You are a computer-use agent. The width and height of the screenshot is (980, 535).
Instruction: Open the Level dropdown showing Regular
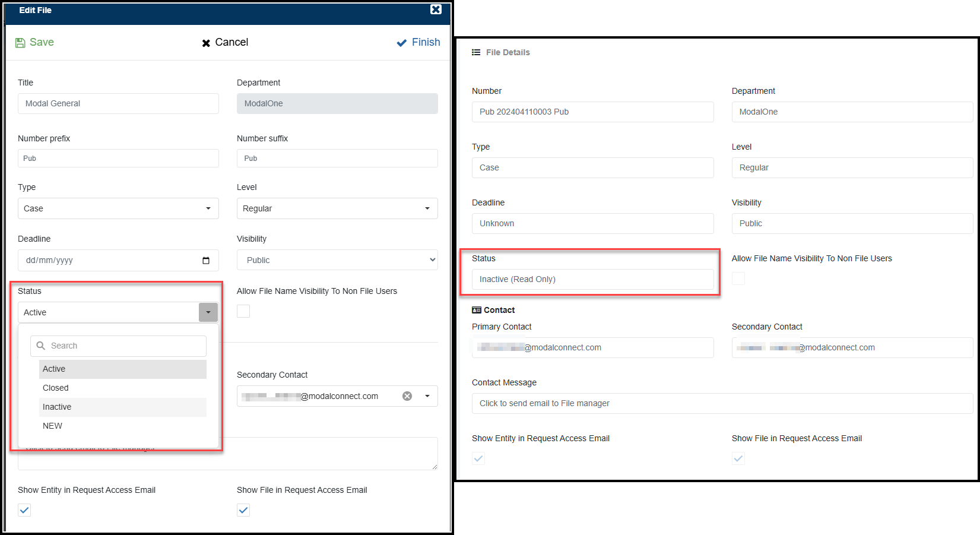337,208
